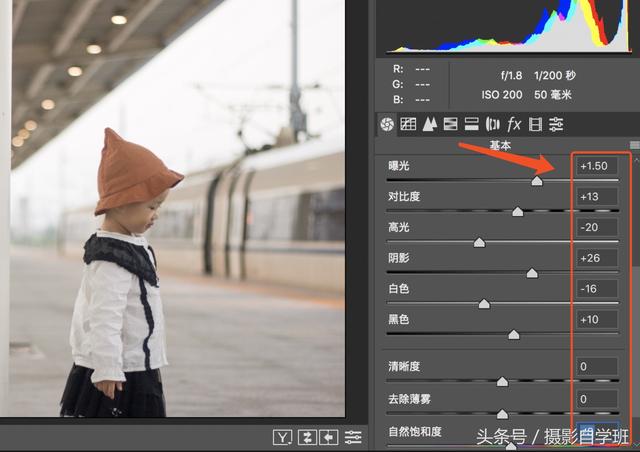Click the 阴影 label
The image size is (640, 452).
coord(398,258)
